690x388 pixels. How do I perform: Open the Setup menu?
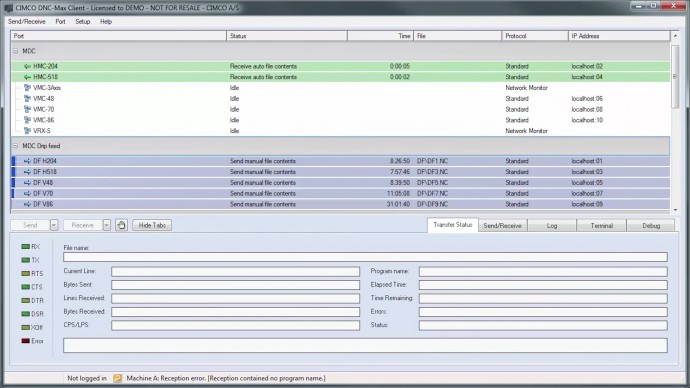point(82,22)
